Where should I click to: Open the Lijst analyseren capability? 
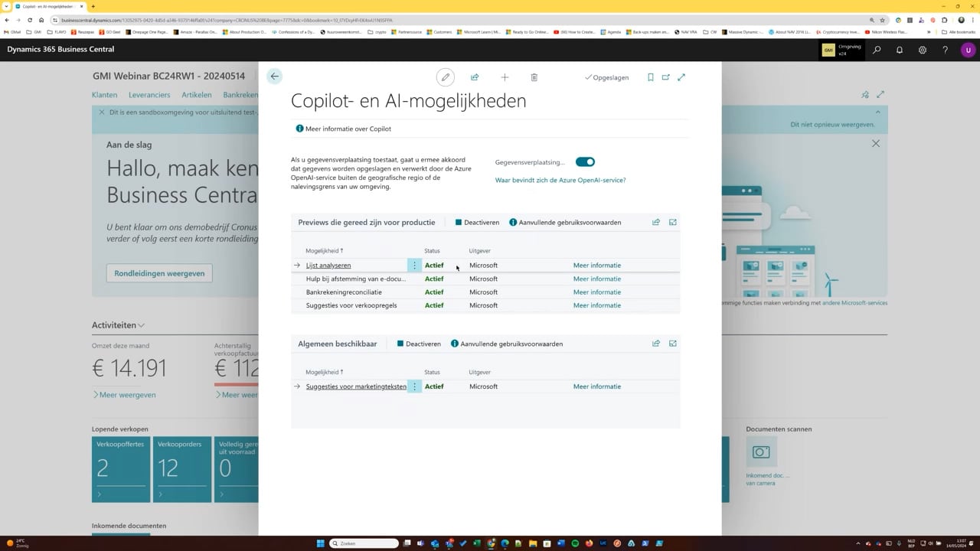click(x=328, y=266)
